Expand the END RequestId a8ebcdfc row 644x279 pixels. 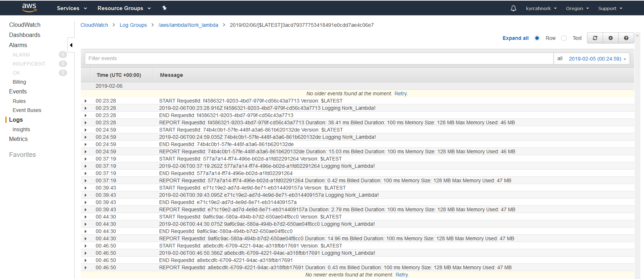[86, 260]
